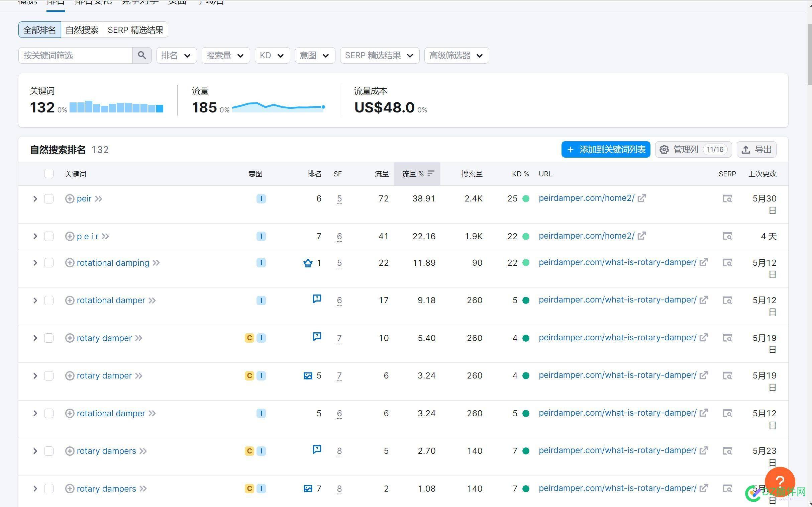The image size is (812, 507).
Task: Expand the rotational damping keyword row
Action: coord(35,263)
